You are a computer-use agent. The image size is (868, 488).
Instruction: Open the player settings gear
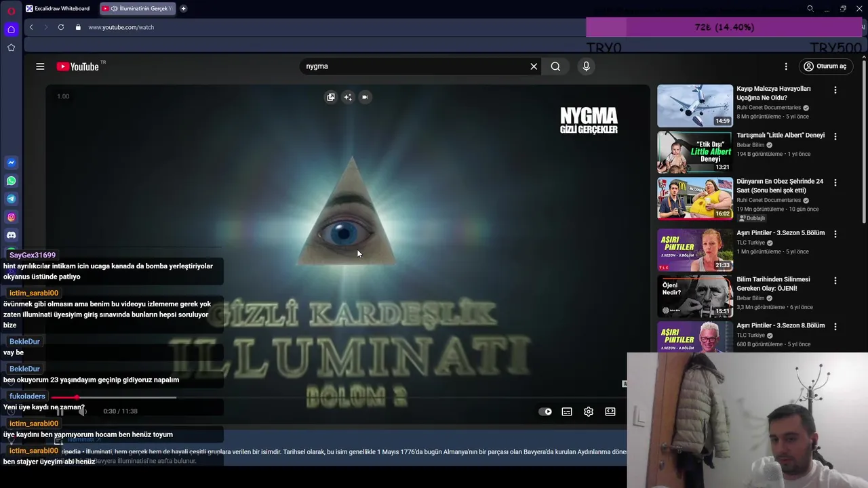(x=589, y=411)
